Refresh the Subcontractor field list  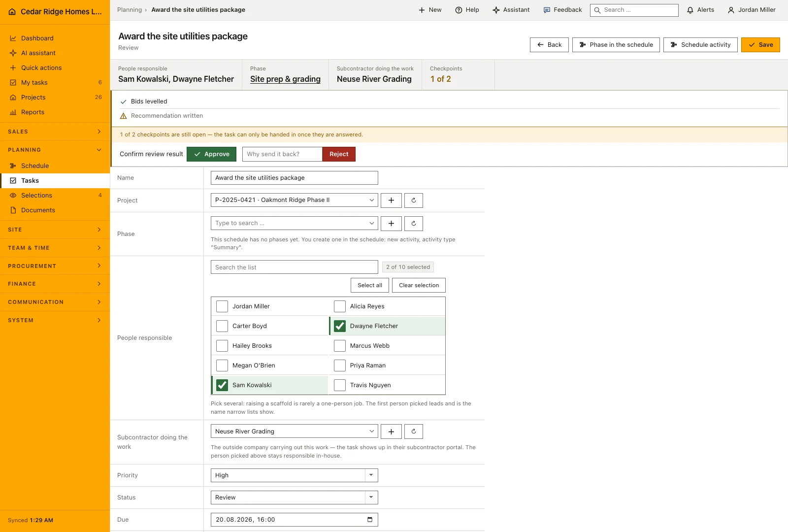pos(414,432)
